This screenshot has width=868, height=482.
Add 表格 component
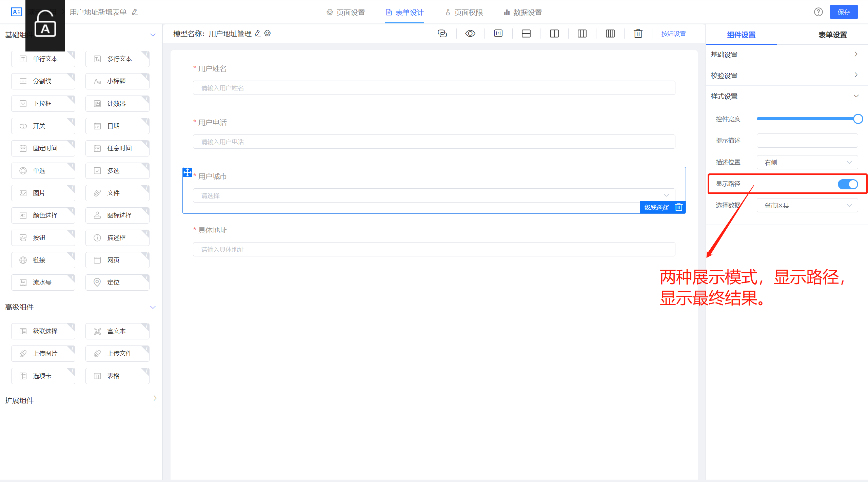point(117,376)
